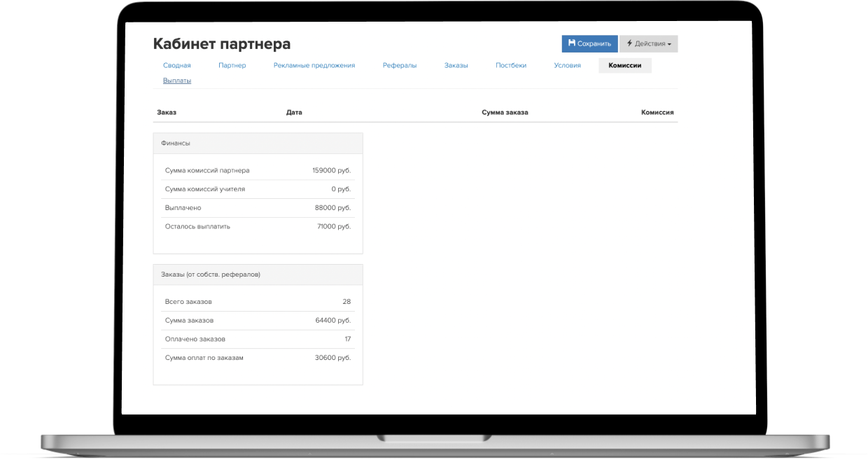Click the Сумма комиссий партнера row label

(x=207, y=170)
